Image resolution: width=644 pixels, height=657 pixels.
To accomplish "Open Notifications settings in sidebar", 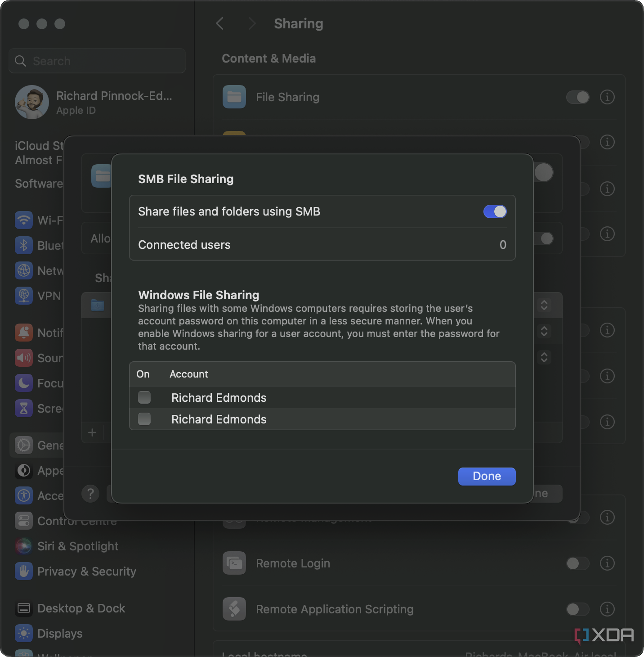I will coord(38,333).
